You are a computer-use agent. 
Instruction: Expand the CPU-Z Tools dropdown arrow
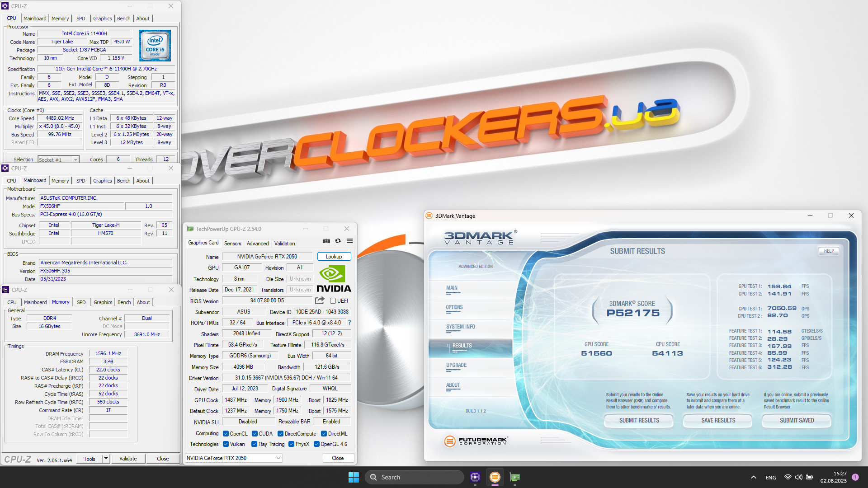pos(106,459)
